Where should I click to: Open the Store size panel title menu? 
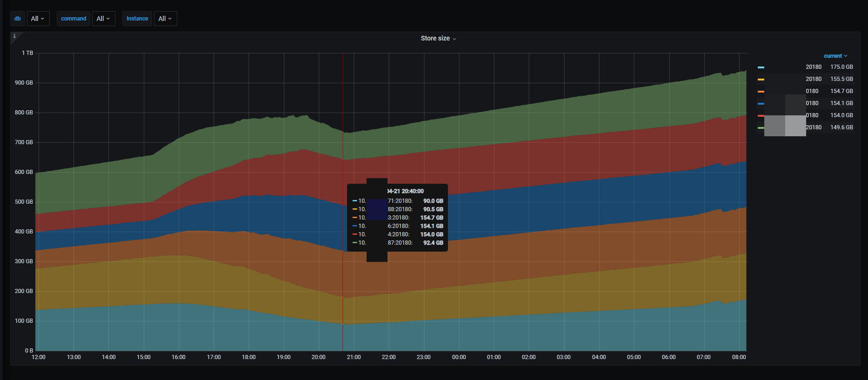click(x=438, y=39)
